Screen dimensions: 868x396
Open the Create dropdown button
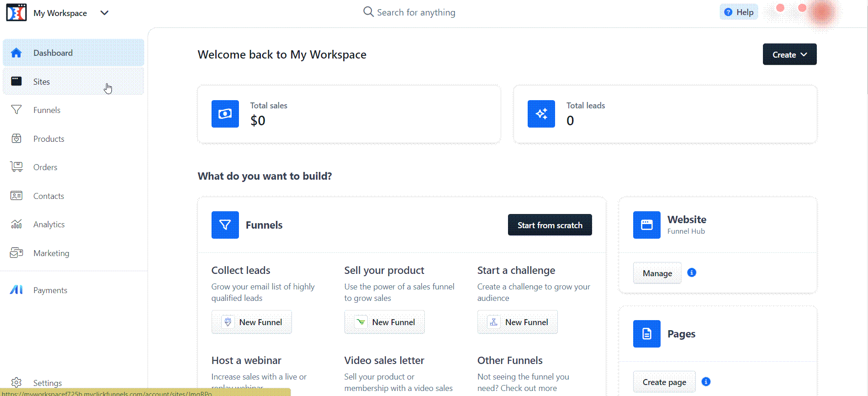789,54
